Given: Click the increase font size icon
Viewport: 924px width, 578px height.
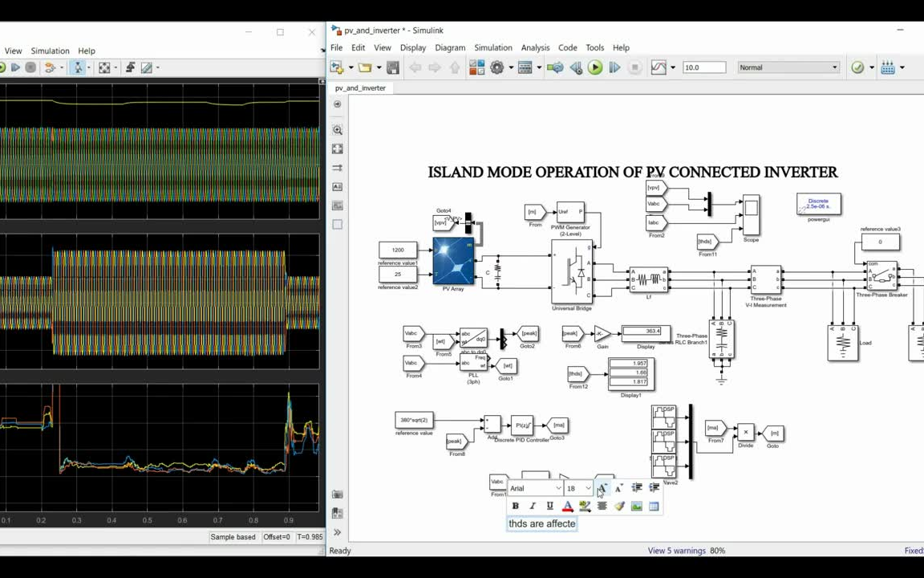Looking at the screenshot, I should pyautogui.click(x=602, y=488).
